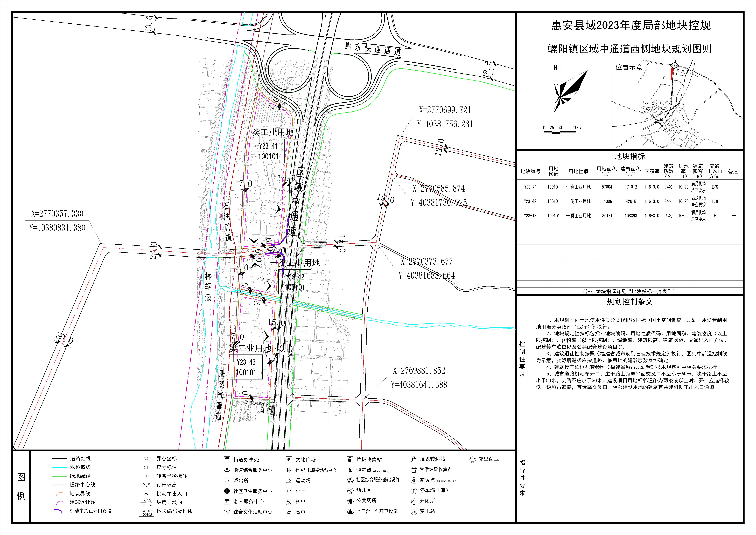Click the 社区居民健身活动中心 体 icon
This screenshot has width=756, height=535.
289,470
